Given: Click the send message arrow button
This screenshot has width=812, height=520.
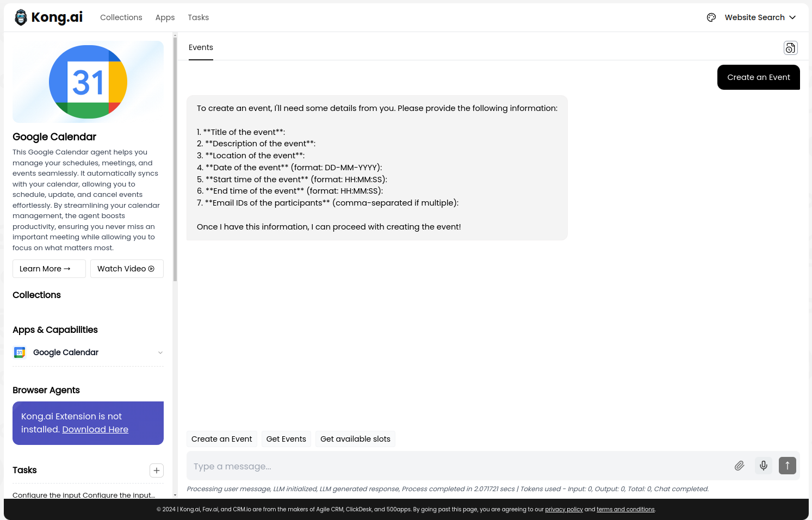Looking at the screenshot, I should pos(787,466).
